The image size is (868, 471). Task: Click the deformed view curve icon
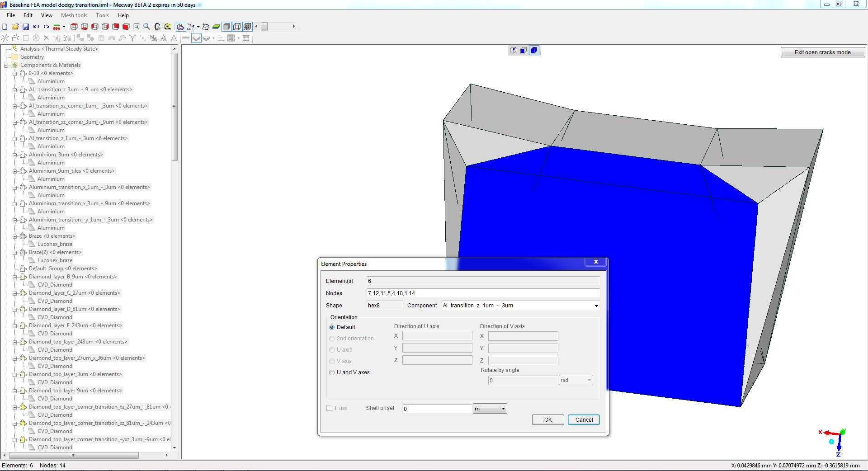coord(196,38)
